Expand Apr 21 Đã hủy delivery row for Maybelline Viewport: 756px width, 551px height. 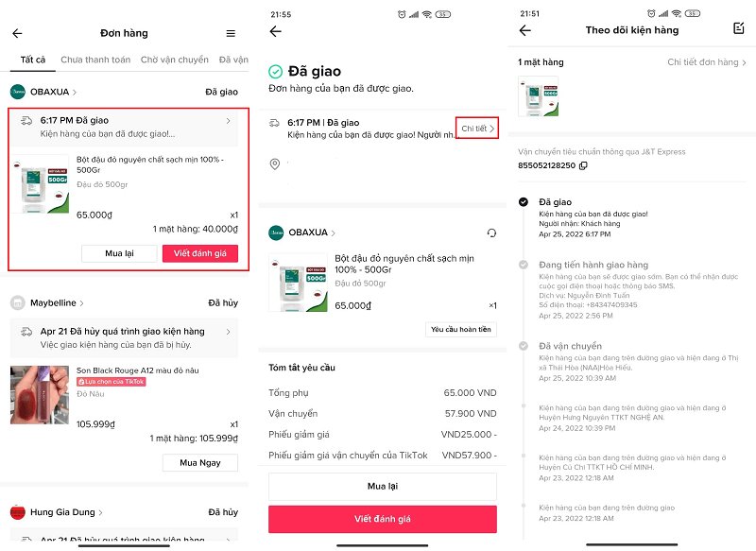point(125,338)
